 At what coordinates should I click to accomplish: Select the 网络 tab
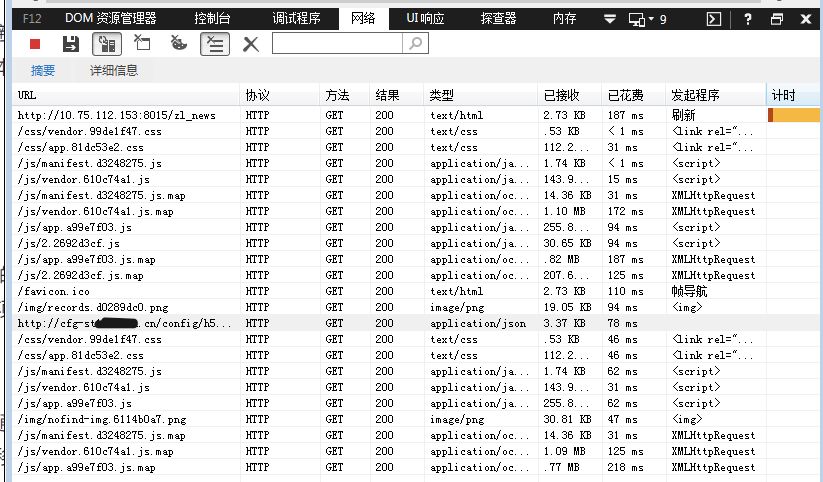(363, 18)
